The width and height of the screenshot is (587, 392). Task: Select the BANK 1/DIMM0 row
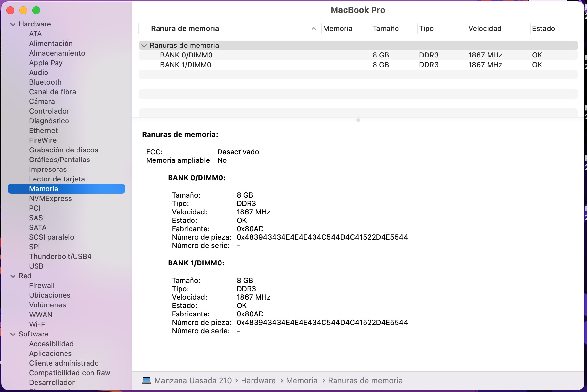coord(185,65)
